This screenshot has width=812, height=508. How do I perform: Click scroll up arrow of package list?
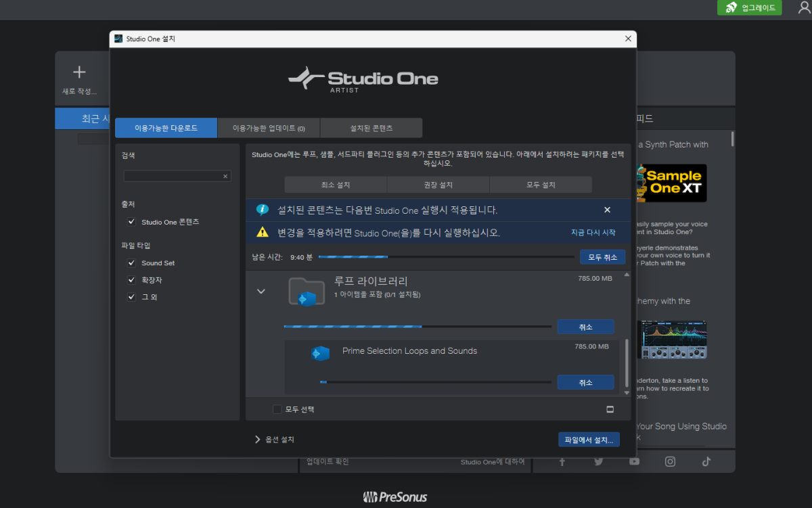tap(627, 275)
